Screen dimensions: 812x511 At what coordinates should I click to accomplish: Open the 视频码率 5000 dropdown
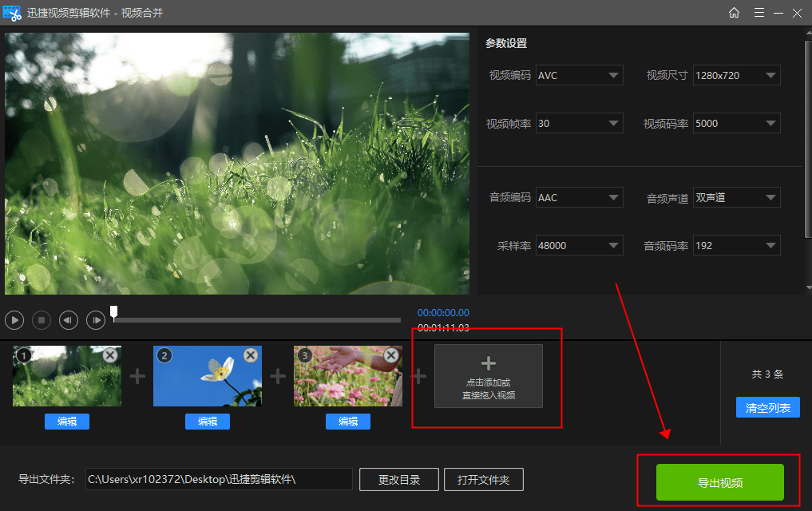(x=736, y=123)
